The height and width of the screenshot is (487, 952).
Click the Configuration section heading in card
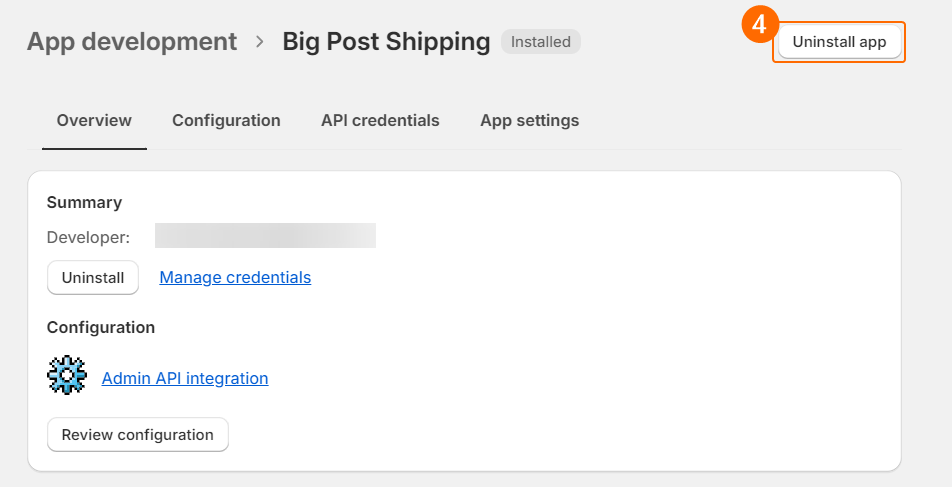[x=100, y=327]
